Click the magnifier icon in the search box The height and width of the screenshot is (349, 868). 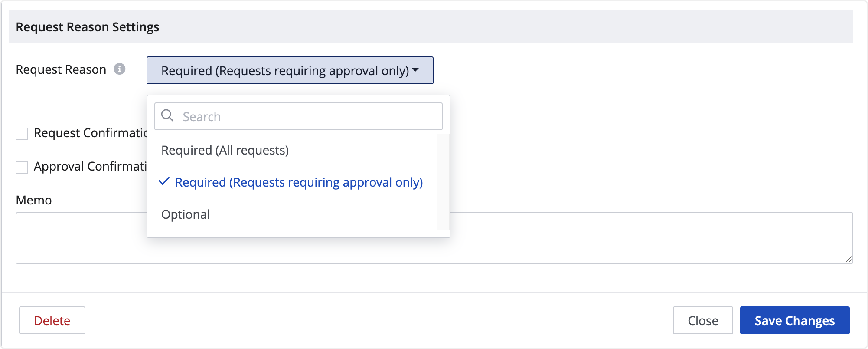click(x=167, y=115)
